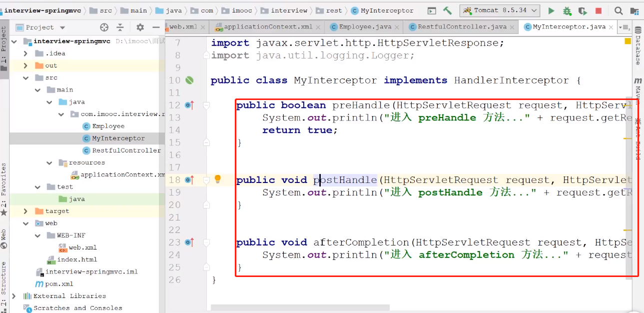Click the locate-file crosshair in the Project panel
Screen dimensions: 644x313
coord(104,27)
